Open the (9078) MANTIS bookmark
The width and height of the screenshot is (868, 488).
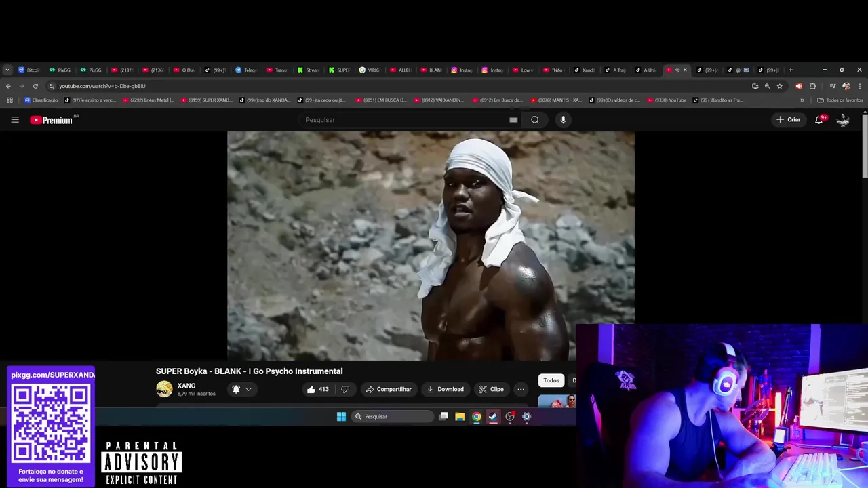coord(557,100)
